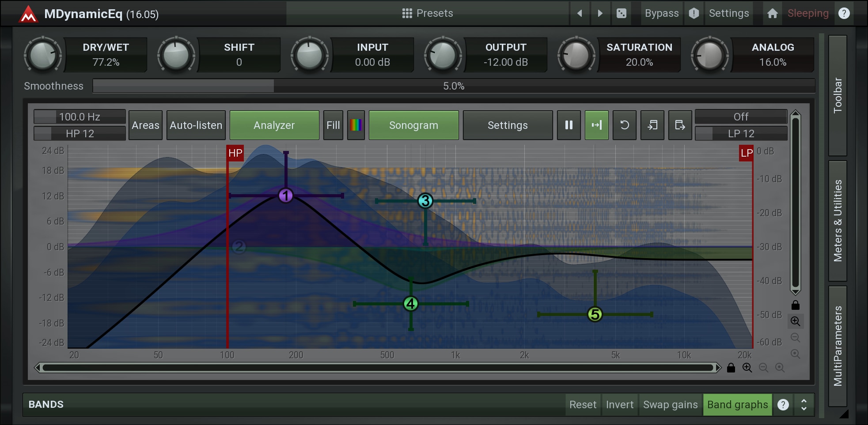
Task: Open the HP 12 filter slope selector
Action: pyautogui.click(x=80, y=133)
